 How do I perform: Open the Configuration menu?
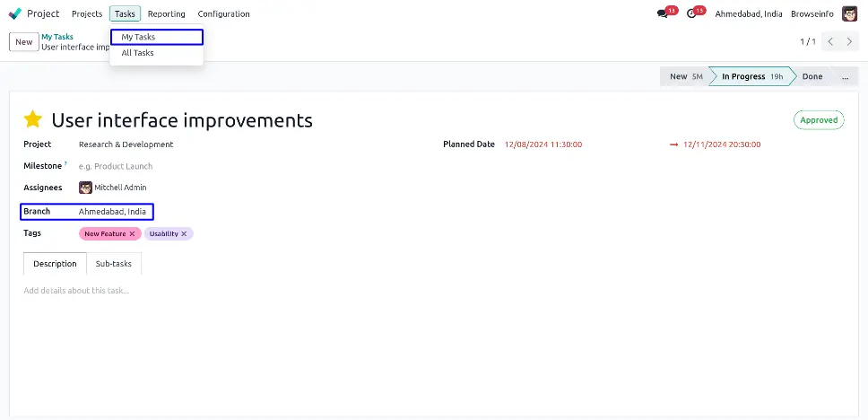[223, 14]
